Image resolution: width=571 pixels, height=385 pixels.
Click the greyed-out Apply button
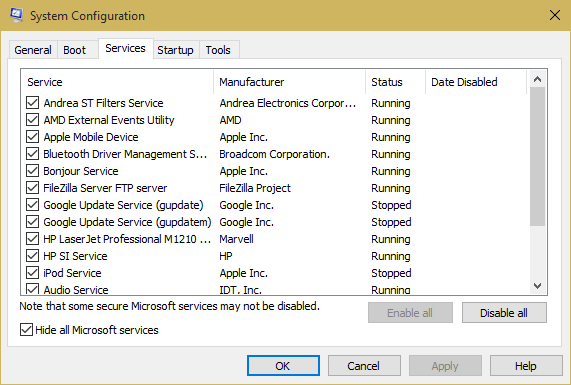pos(445,366)
